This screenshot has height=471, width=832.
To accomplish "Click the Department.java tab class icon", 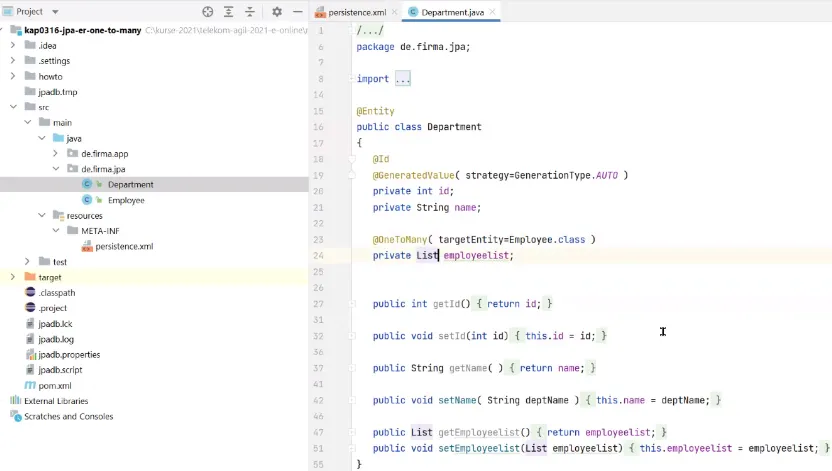I will coord(413,12).
